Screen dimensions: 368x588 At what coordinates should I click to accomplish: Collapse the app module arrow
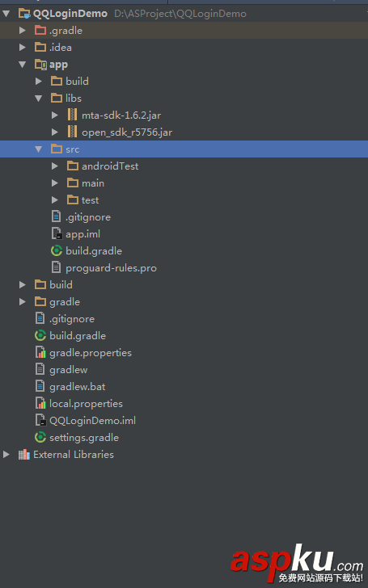click(x=23, y=65)
